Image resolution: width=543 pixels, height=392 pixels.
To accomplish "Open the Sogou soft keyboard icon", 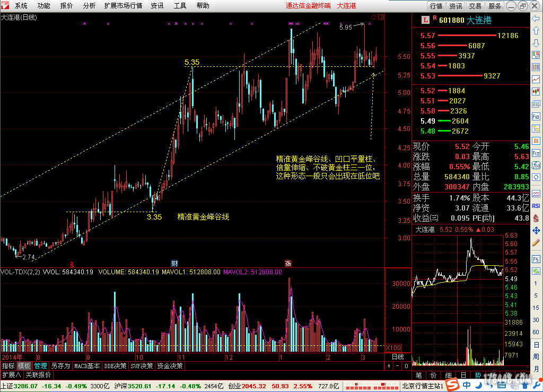I will pos(501,386).
